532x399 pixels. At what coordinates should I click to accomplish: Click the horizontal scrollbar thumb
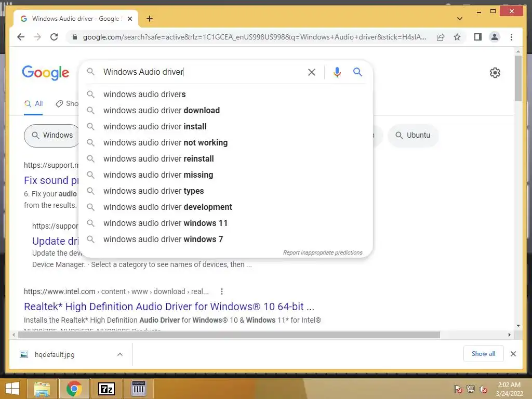(x=229, y=335)
